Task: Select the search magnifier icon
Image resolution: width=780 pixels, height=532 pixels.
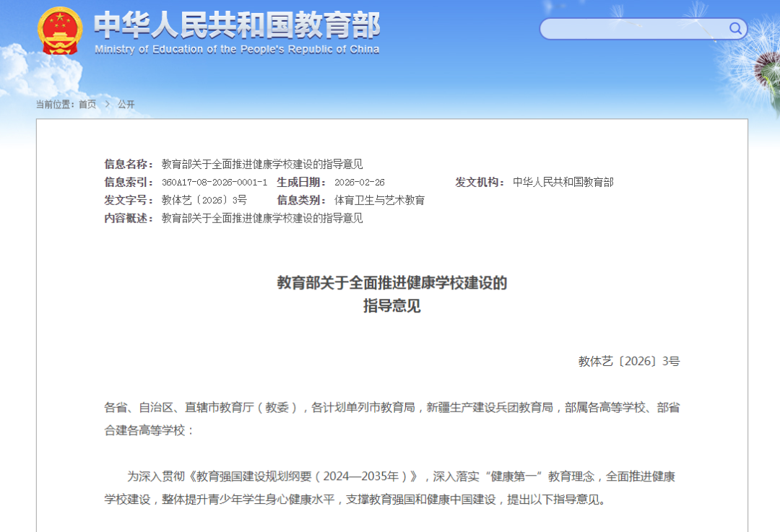Action: pos(735,28)
